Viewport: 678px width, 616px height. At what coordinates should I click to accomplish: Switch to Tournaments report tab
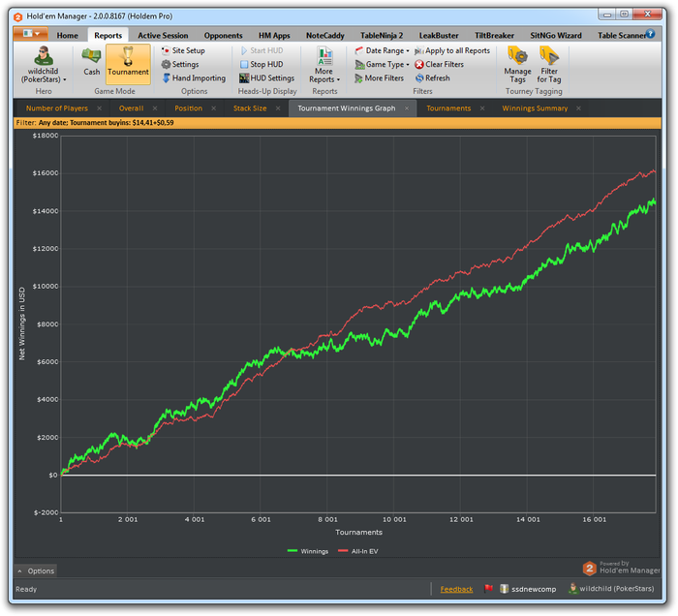pos(448,108)
